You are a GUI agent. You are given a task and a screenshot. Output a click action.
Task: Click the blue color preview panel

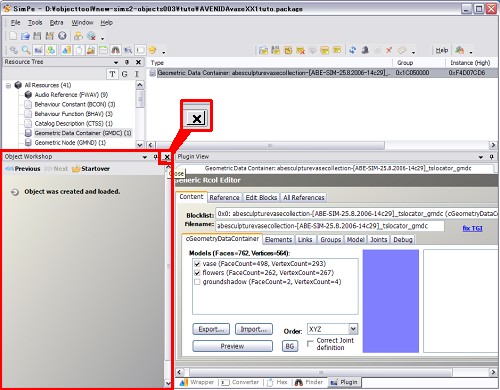pos(391,301)
